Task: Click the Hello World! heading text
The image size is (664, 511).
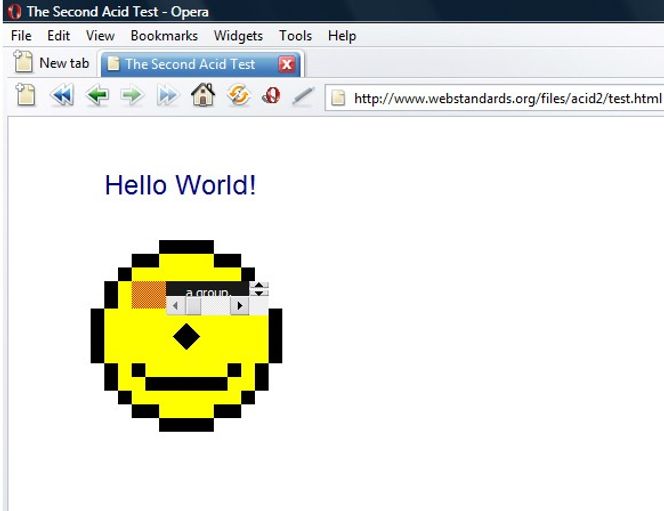Action: pos(180,185)
